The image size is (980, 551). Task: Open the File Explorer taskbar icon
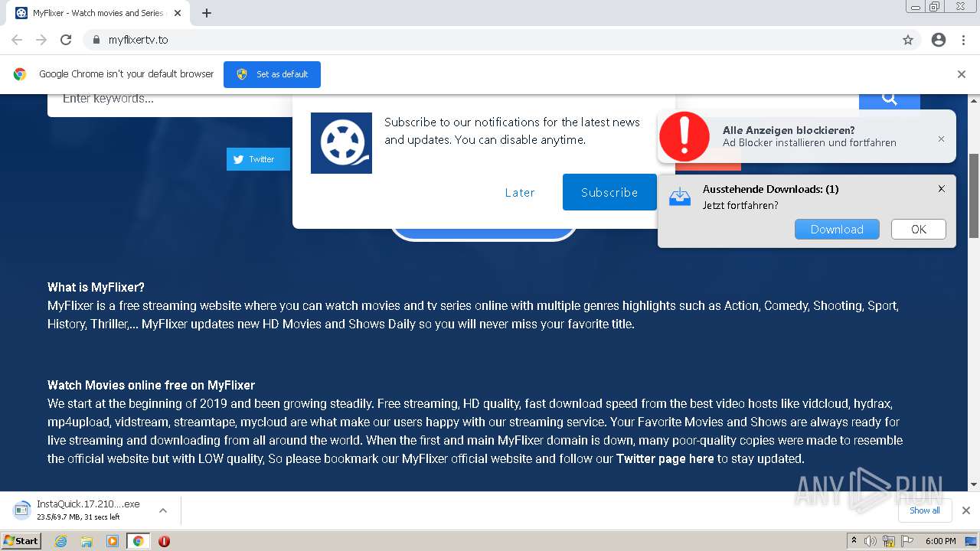(x=87, y=541)
